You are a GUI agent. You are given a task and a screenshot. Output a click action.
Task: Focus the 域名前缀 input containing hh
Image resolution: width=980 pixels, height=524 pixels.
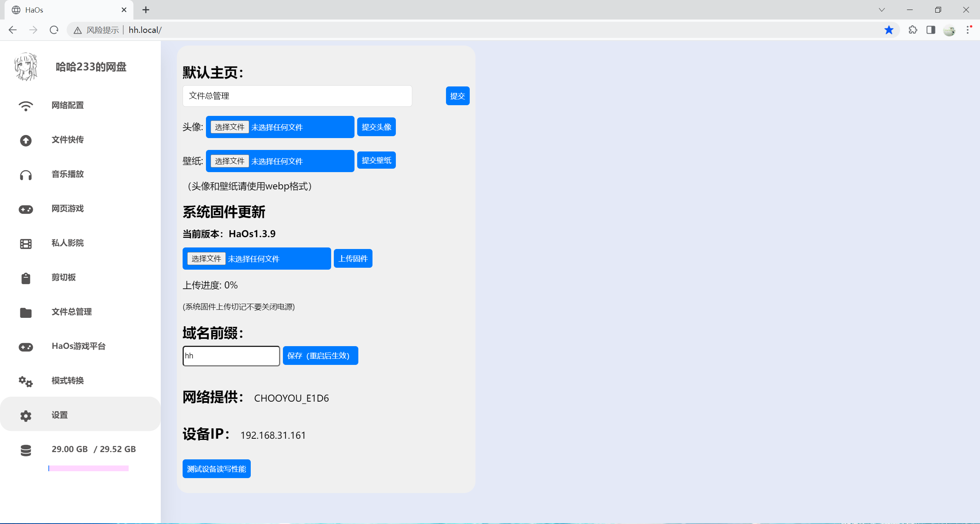[x=231, y=356]
